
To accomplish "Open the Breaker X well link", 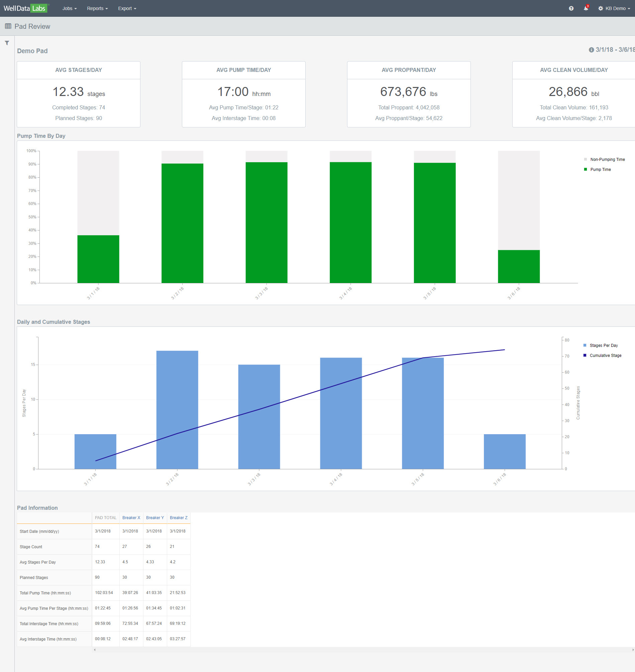I will click(131, 517).
